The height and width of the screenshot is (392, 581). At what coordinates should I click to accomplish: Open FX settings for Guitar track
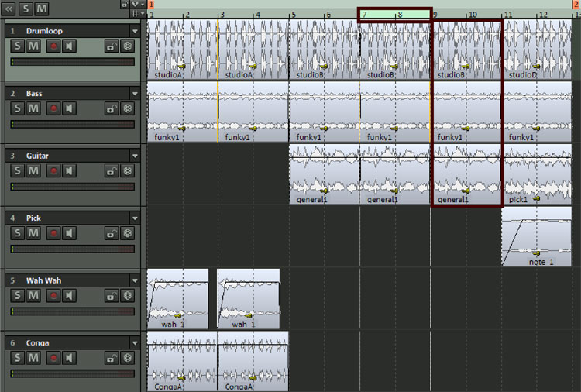(128, 170)
